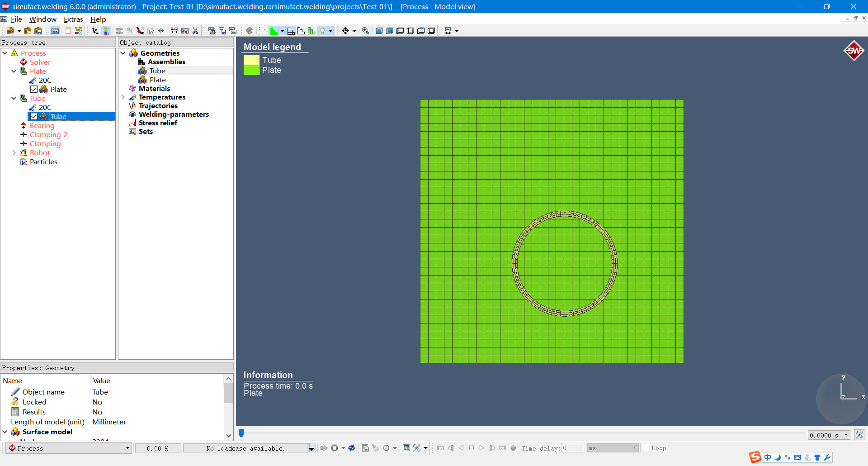Click the green shaded display mode icon

(x=274, y=31)
